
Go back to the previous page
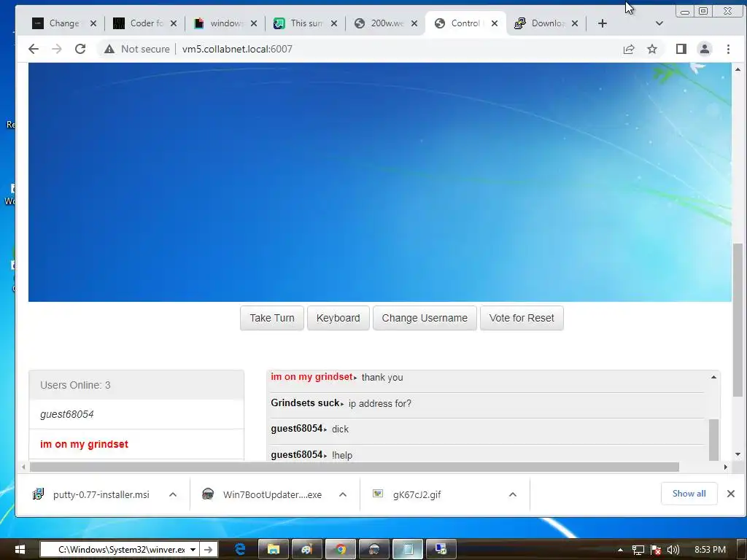pos(34,49)
